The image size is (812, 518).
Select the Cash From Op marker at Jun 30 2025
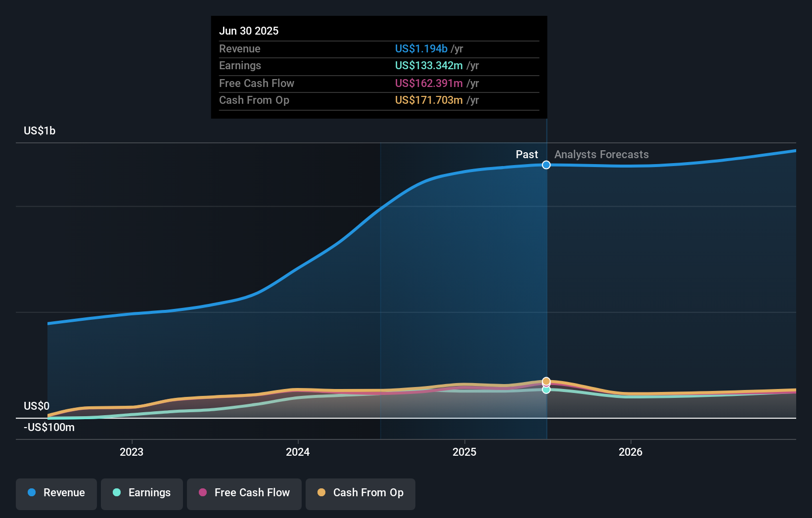[x=546, y=381]
